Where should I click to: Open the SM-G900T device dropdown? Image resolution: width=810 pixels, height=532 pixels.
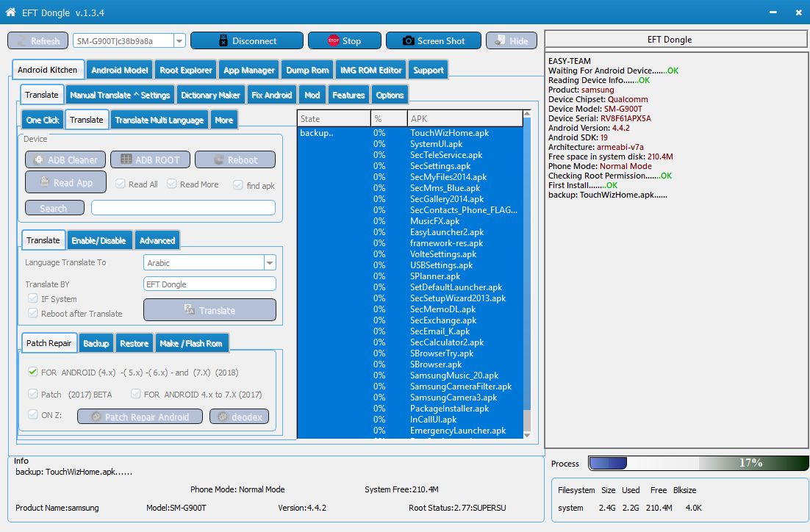179,41
